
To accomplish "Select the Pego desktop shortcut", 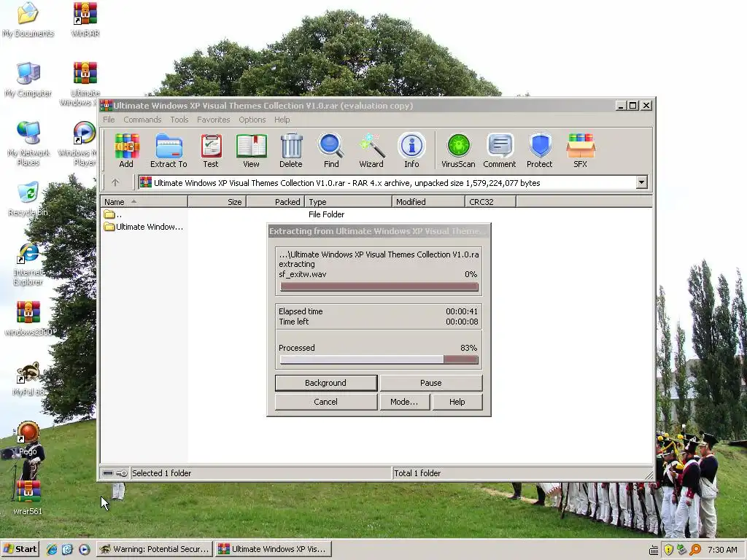I will pos(28,438).
